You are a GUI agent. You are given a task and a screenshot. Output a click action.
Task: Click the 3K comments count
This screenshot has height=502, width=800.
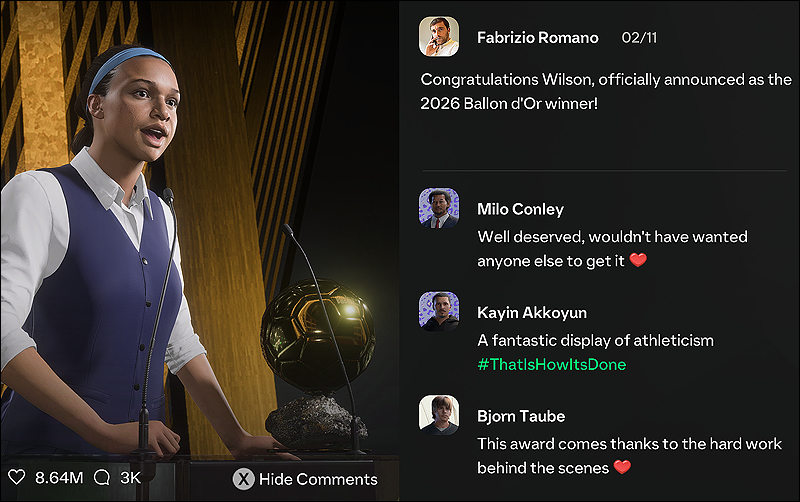[x=130, y=478]
